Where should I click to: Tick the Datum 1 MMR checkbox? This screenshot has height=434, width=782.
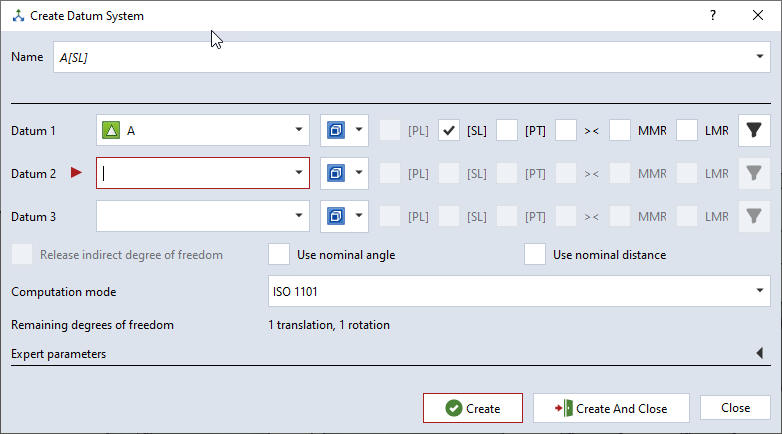(x=620, y=131)
